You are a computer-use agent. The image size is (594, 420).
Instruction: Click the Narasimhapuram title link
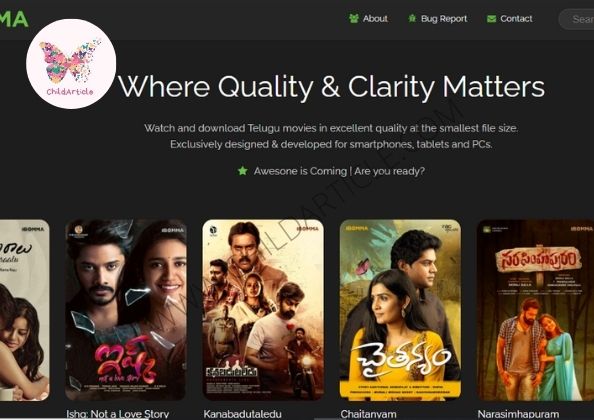pyautogui.click(x=518, y=414)
